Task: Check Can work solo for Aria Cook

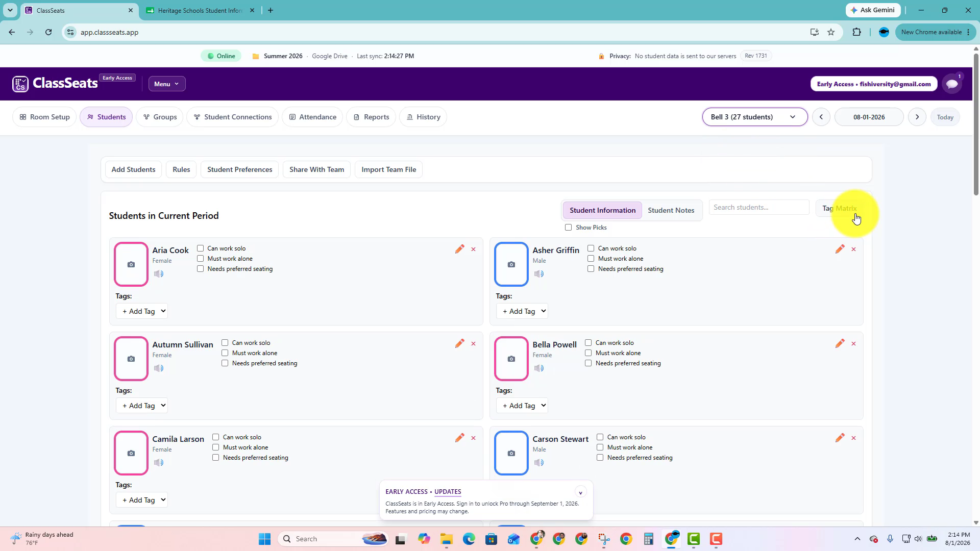Action: click(x=200, y=248)
